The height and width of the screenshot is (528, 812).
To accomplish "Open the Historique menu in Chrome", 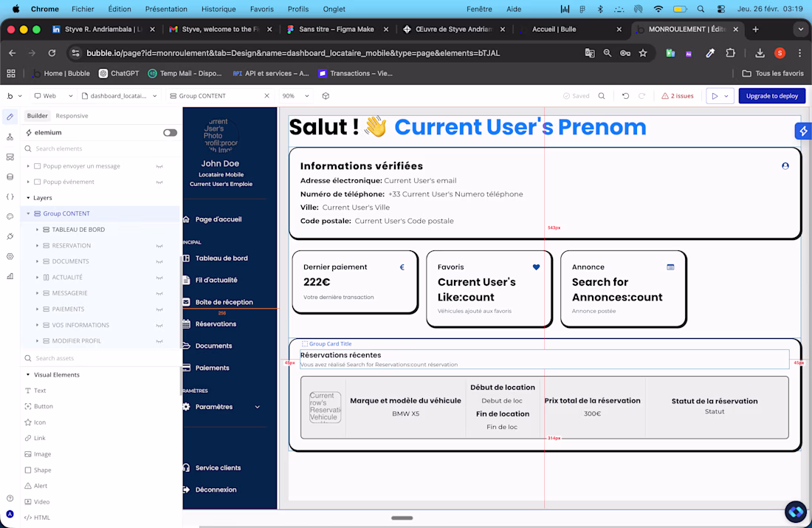I will 219,9.
